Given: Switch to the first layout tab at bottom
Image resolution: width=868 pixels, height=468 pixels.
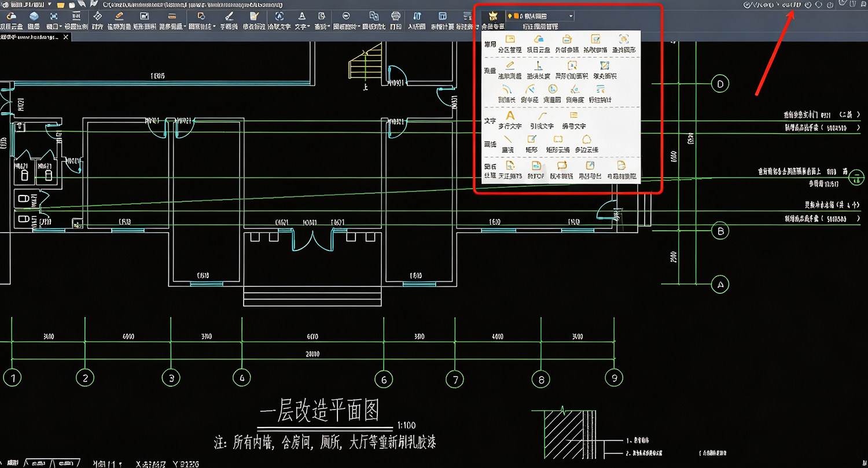Looking at the screenshot, I should point(38,463).
